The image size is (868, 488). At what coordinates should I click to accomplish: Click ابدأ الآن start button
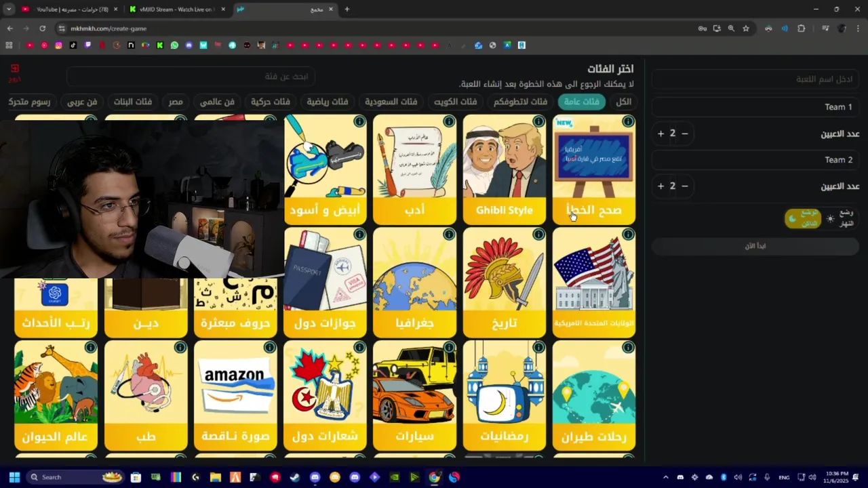click(755, 245)
